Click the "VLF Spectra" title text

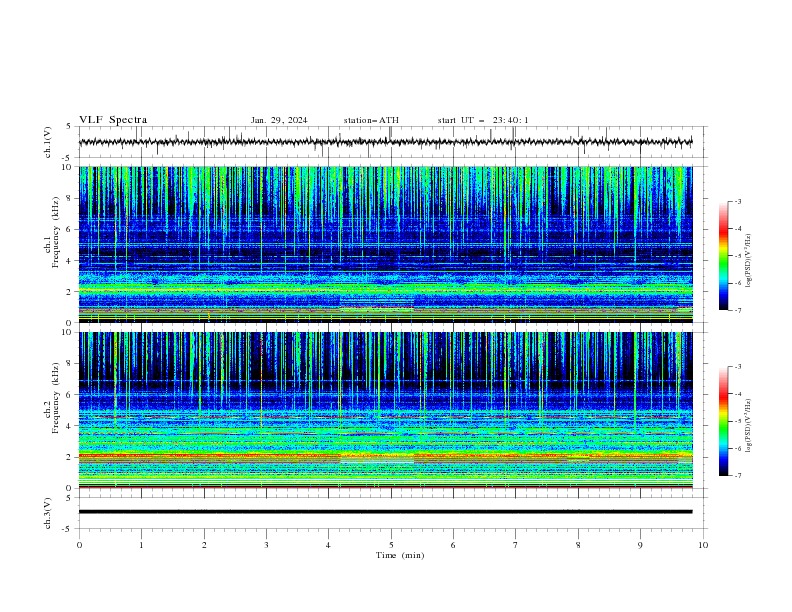click(113, 120)
